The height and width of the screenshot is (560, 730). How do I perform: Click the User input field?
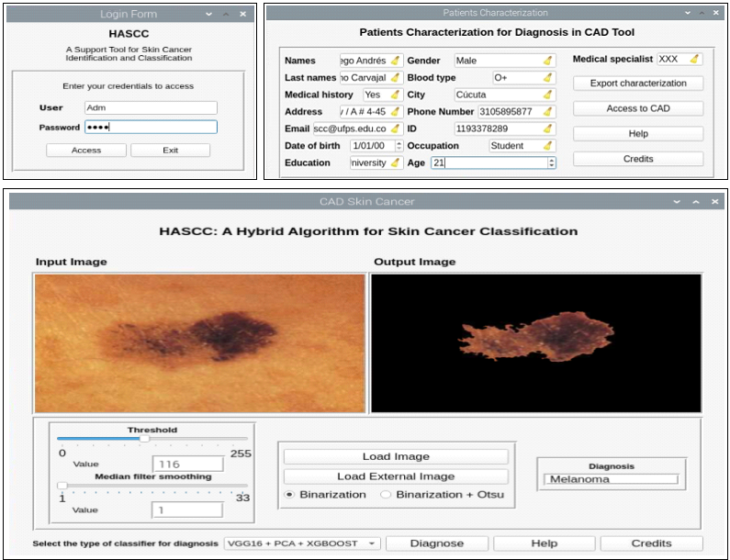point(151,107)
